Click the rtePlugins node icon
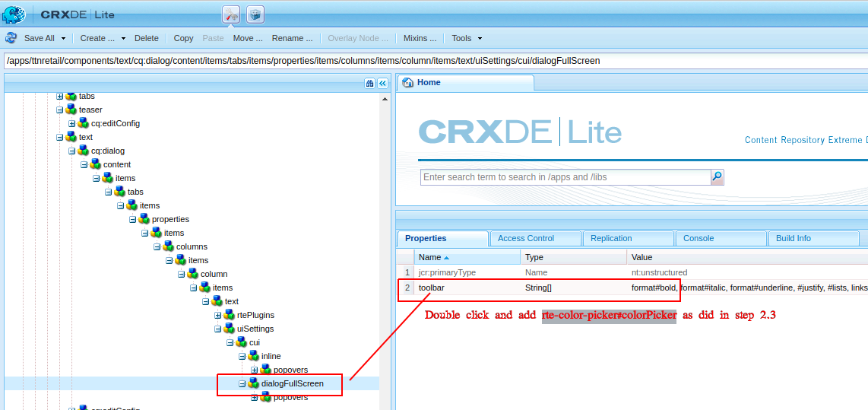 pos(230,315)
